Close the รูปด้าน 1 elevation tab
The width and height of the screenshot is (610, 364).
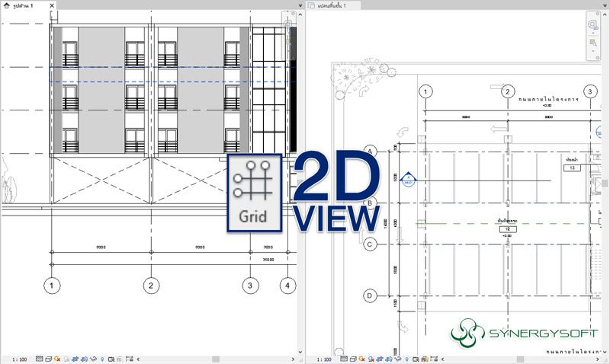point(52,5)
